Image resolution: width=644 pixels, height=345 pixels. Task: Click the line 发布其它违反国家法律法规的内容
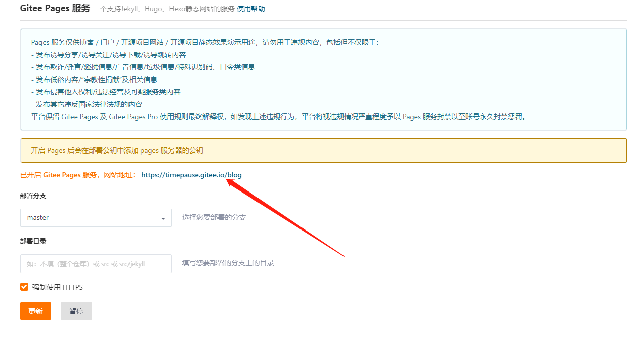click(x=87, y=104)
